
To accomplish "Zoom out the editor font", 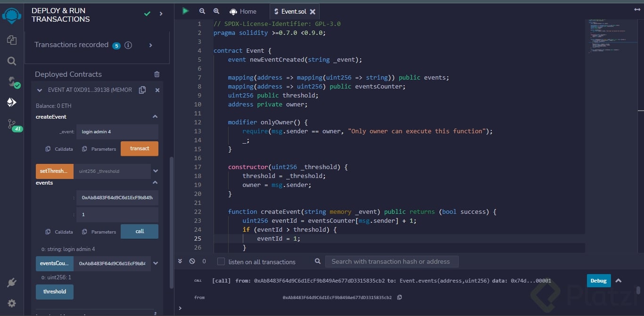I will pos(202,11).
